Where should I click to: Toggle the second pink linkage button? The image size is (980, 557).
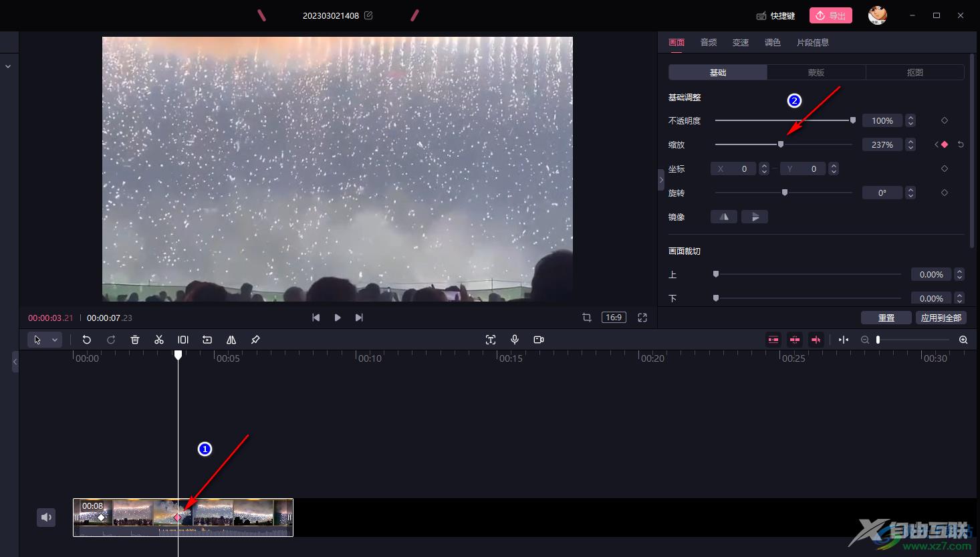[795, 340]
